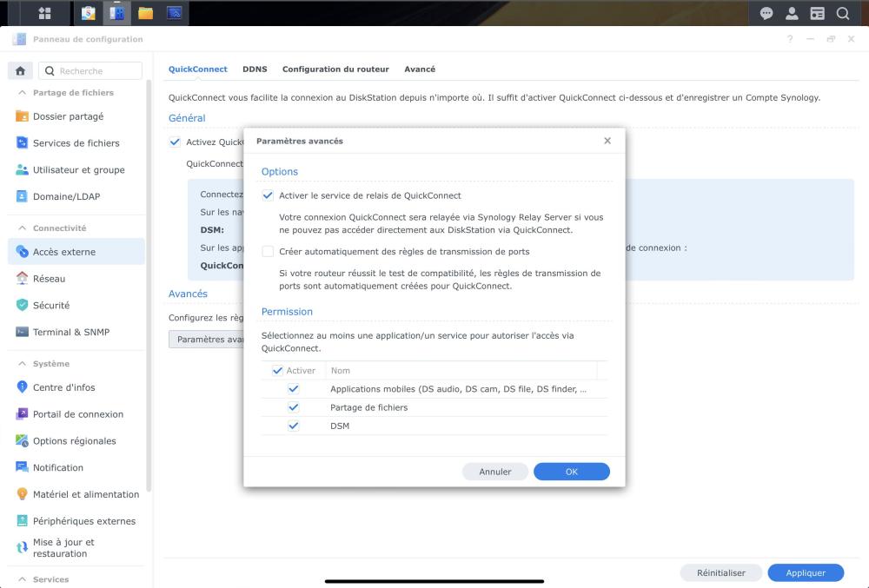The width and height of the screenshot is (869, 588).
Task: Collapse the Connectivité section
Action: tap(23, 228)
